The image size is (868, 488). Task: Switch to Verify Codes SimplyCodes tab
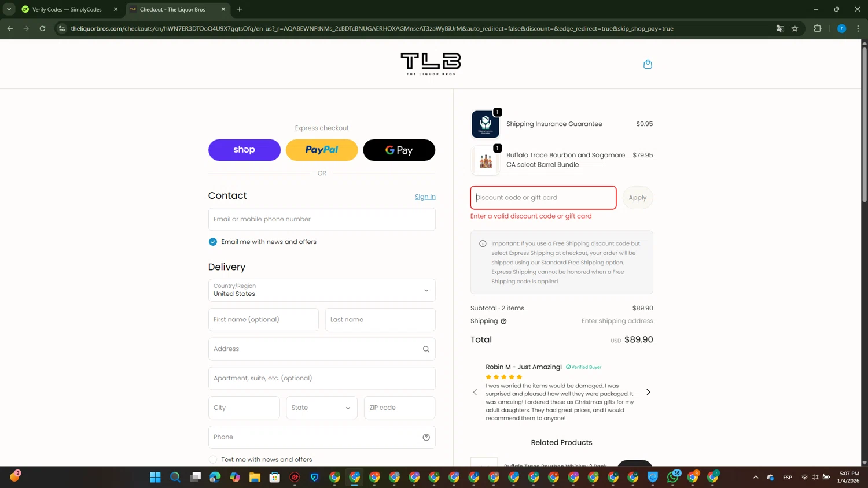tap(67, 9)
